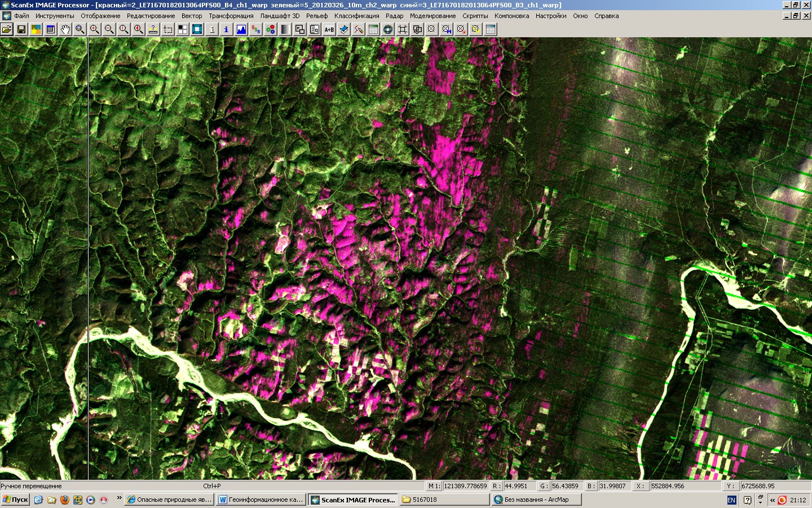Open the Настройки menu
Screen dimensions: 812x508
(x=551, y=16)
